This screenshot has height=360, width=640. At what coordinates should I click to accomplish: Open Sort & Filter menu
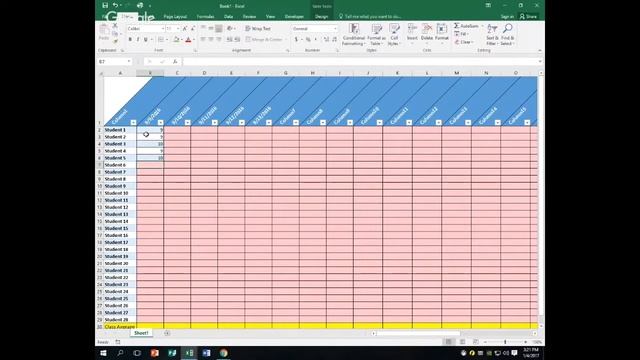(x=492, y=34)
